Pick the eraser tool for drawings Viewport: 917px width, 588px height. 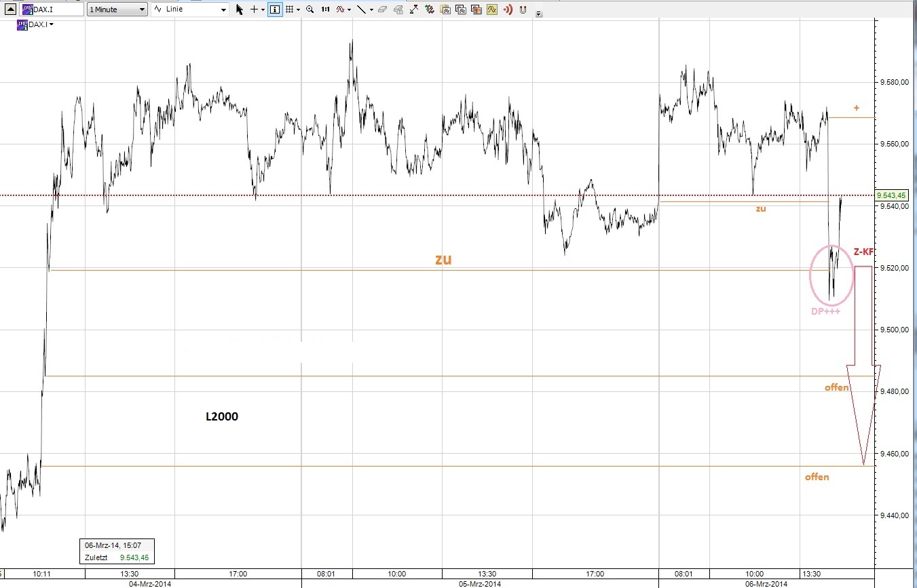pos(383,9)
